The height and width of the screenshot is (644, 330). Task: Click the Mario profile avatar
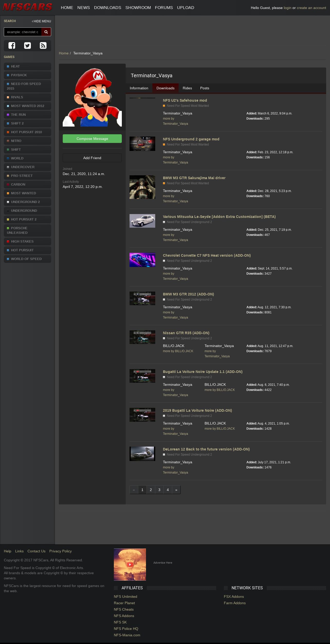92,97
